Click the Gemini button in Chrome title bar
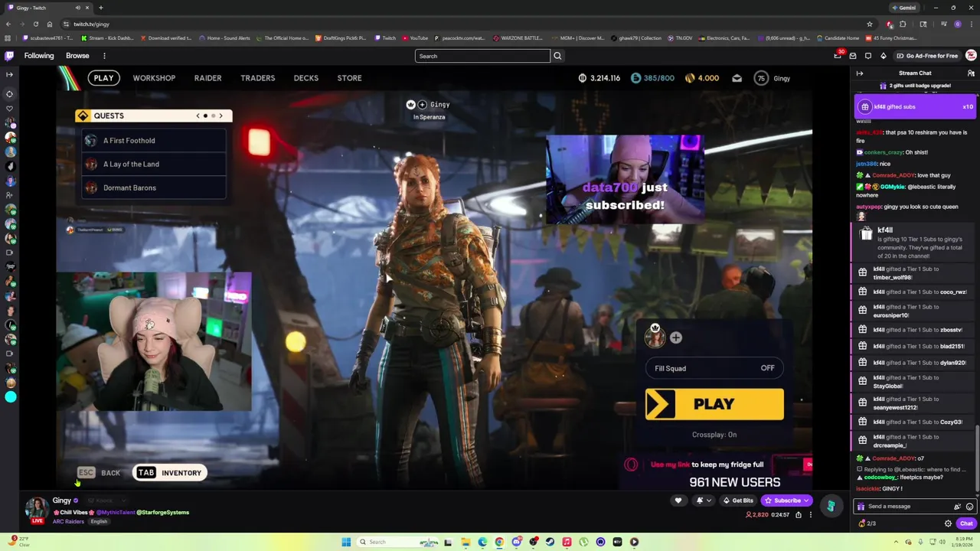The height and width of the screenshot is (551, 980). pyautogui.click(x=904, y=8)
